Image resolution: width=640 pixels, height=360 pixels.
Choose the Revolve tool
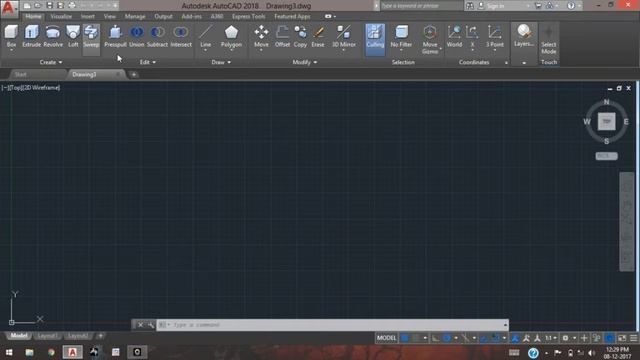click(x=53, y=36)
